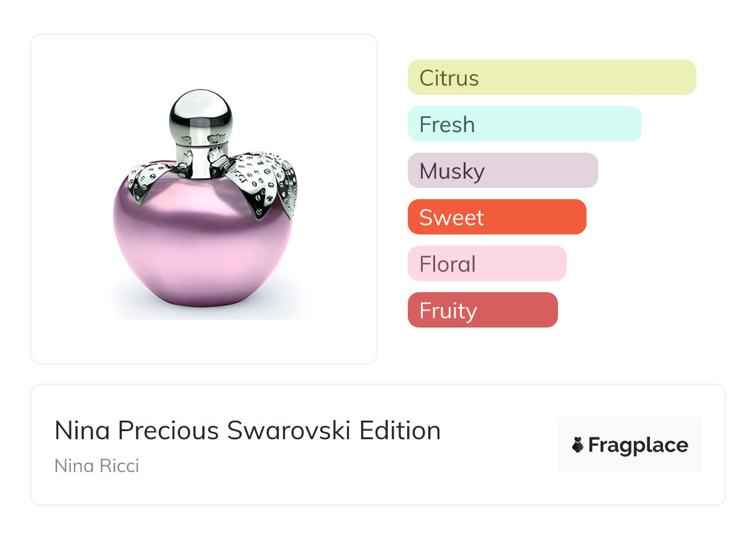
Task: Click the 'Musky' text label
Action: pos(452,171)
